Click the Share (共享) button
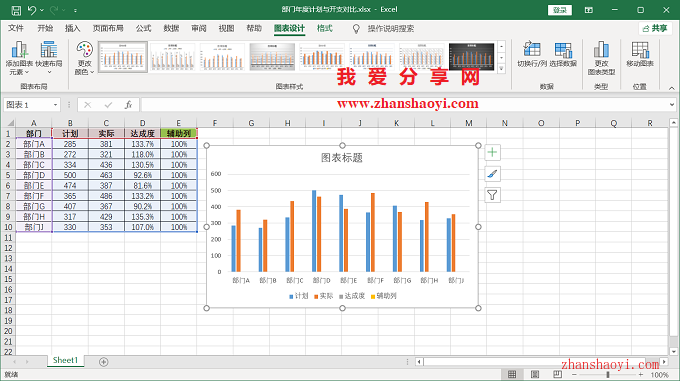This screenshot has width=680, height=381. (x=655, y=28)
